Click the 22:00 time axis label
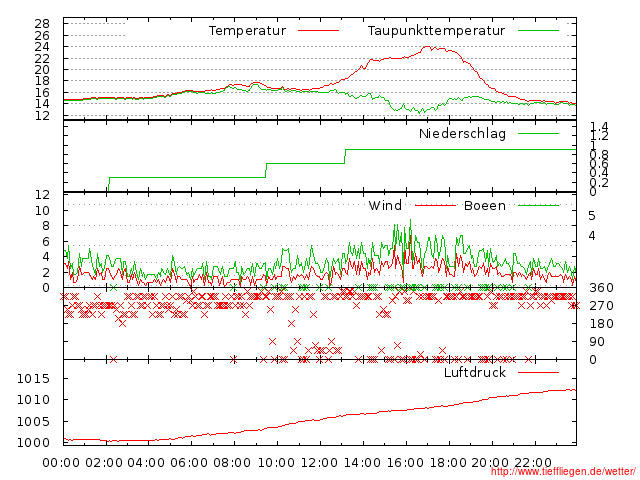Image resolution: width=640 pixels, height=480 pixels. click(x=533, y=463)
